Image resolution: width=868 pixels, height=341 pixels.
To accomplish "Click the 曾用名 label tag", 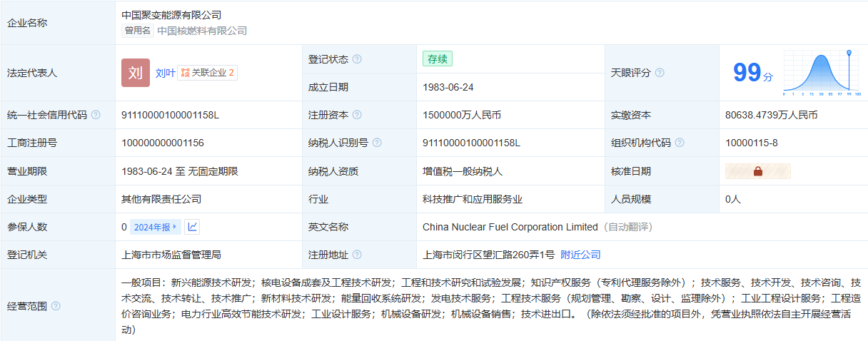I will tap(138, 31).
